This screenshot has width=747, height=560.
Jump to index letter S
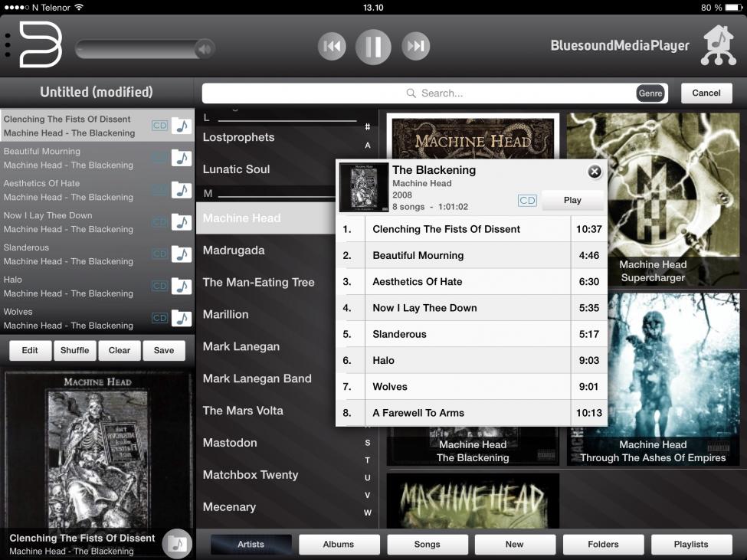(367, 443)
